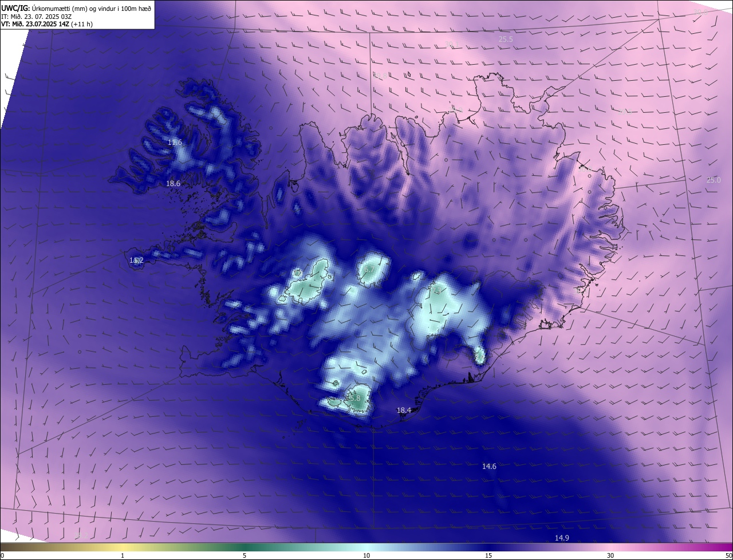Click the 30 tick on the color scale
The width and height of the screenshot is (733, 560).
(610, 555)
